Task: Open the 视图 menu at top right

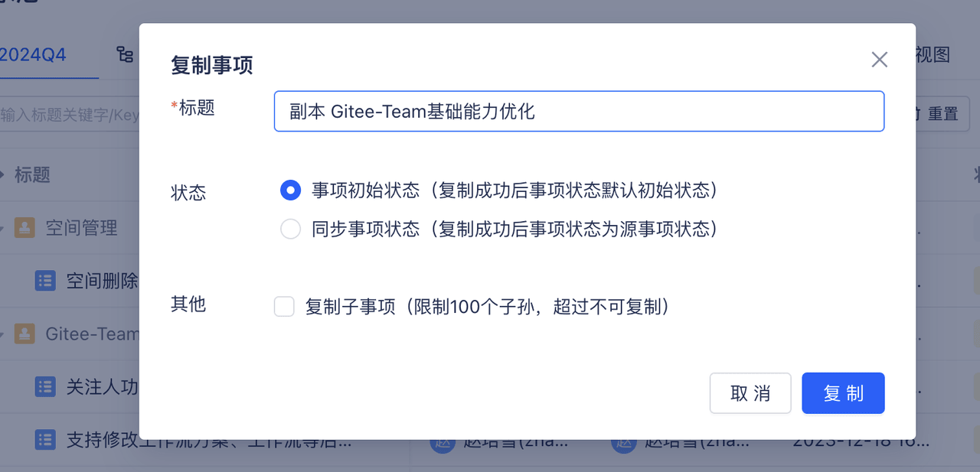Action: (x=933, y=54)
